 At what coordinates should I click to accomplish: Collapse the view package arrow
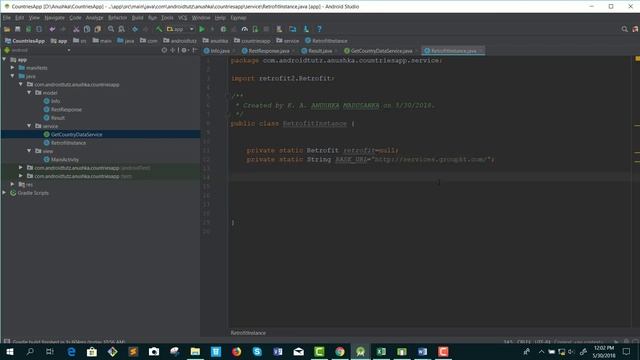tap(29, 151)
